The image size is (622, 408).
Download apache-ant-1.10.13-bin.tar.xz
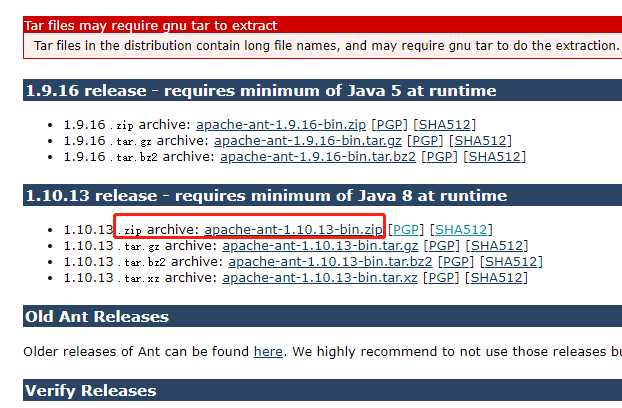(320, 278)
